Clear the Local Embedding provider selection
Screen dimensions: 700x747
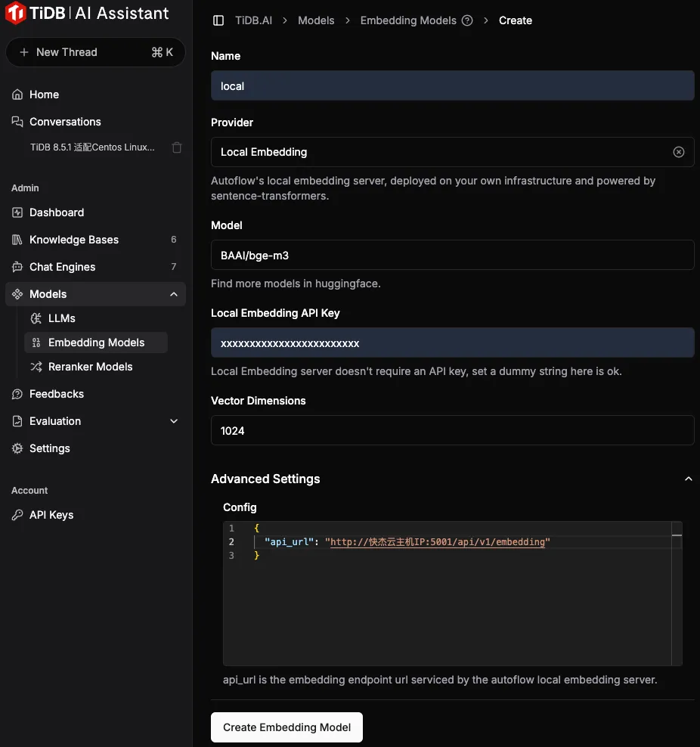coord(678,152)
